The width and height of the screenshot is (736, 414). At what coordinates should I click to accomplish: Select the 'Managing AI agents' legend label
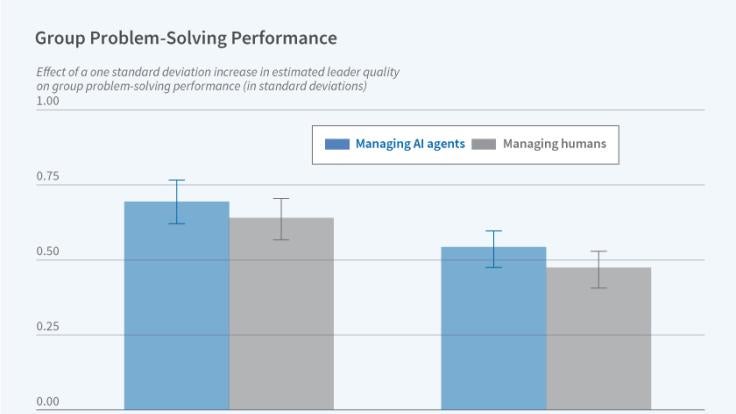tap(409, 144)
